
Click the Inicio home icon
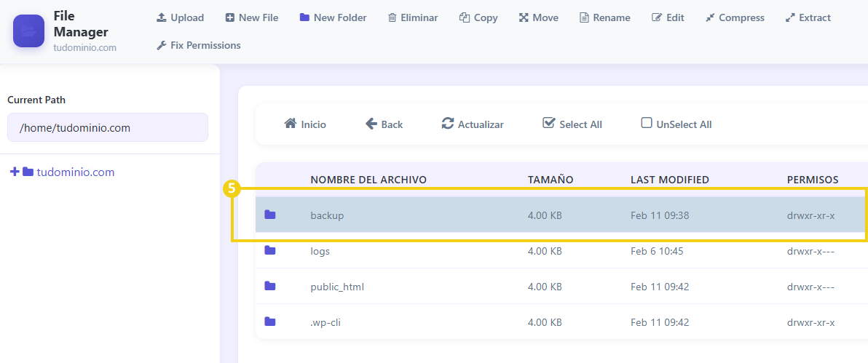[x=290, y=124]
